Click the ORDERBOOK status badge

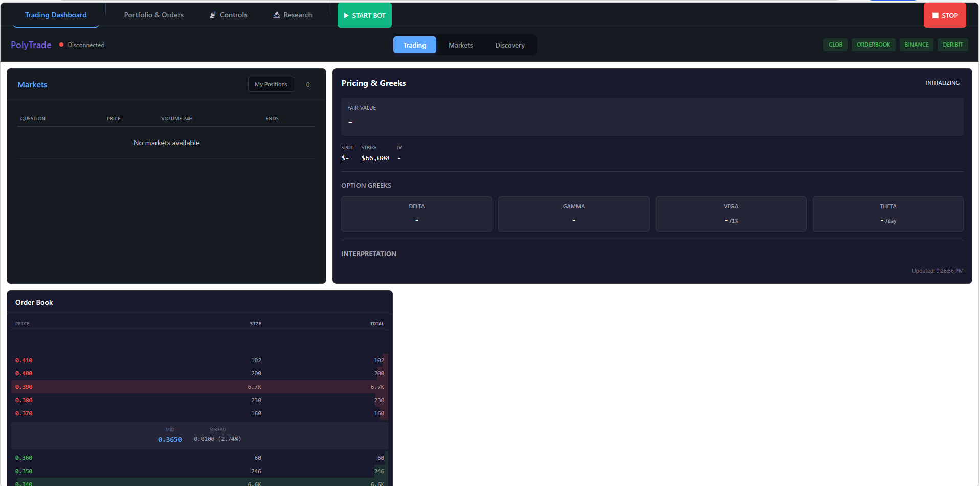point(874,45)
